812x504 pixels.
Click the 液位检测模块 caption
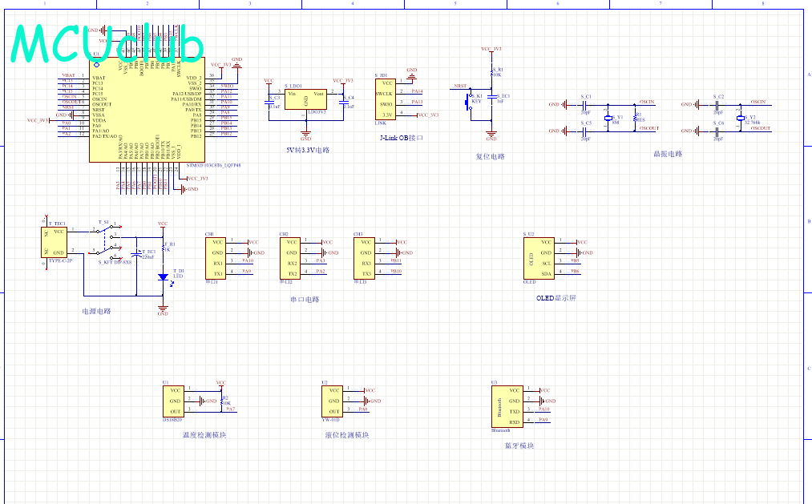tap(347, 434)
